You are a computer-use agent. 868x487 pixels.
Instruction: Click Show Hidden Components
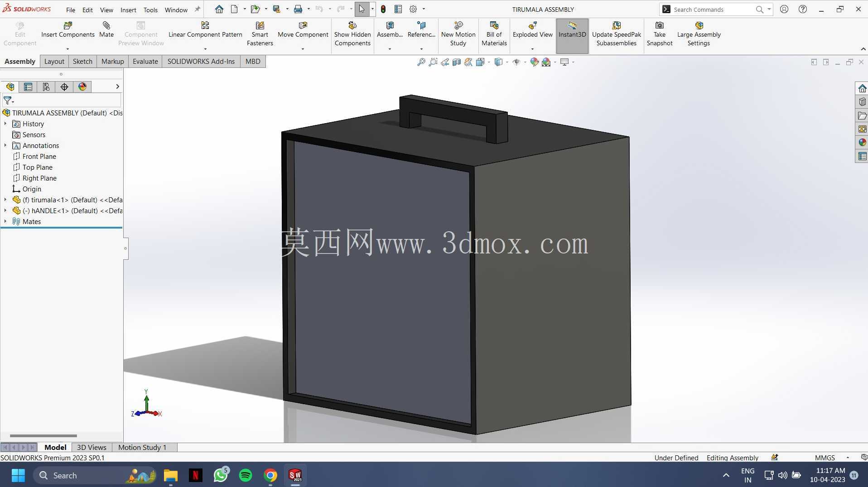pos(352,33)
